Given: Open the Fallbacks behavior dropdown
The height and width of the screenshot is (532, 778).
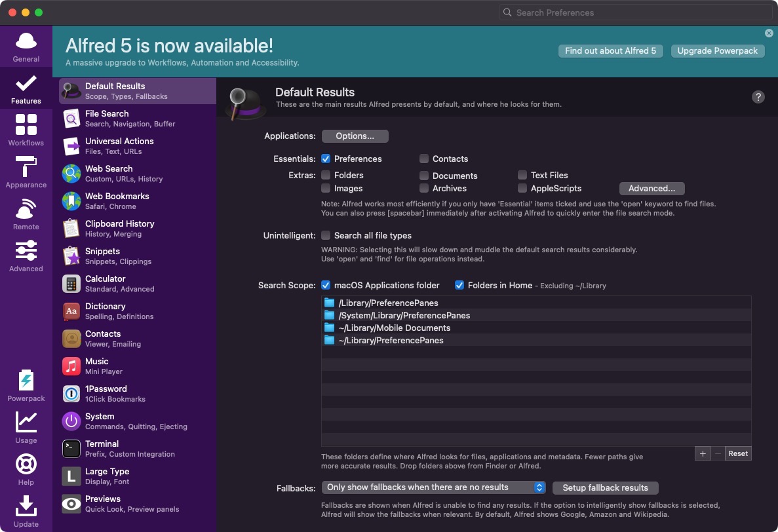Looking at the screenshot, I should (434, 487).
